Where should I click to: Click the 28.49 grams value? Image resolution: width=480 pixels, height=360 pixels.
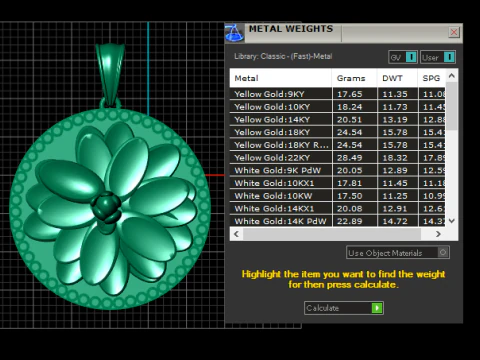pos(349,158)
